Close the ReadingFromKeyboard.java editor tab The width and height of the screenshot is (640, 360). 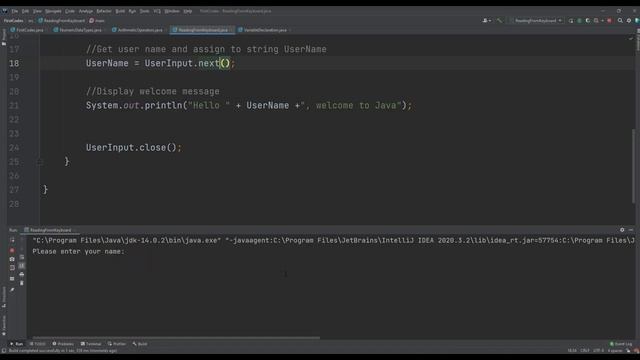(231, 30)
